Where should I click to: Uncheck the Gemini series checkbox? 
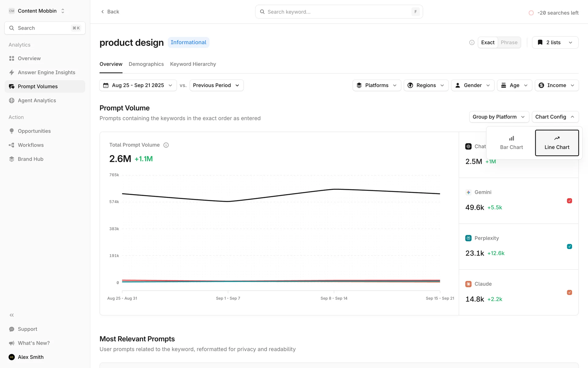[569, 201]
